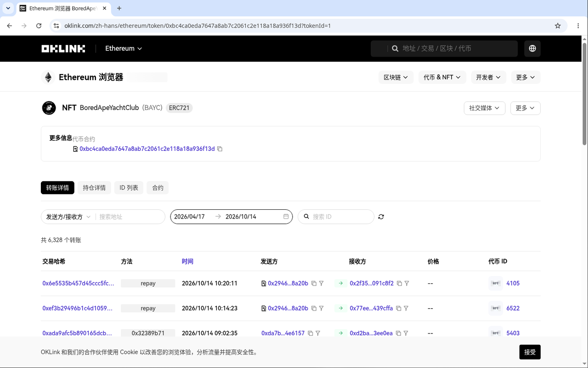Open the language globe icon
The height and width of the screenshot is (368, 588).
[532, 48]
